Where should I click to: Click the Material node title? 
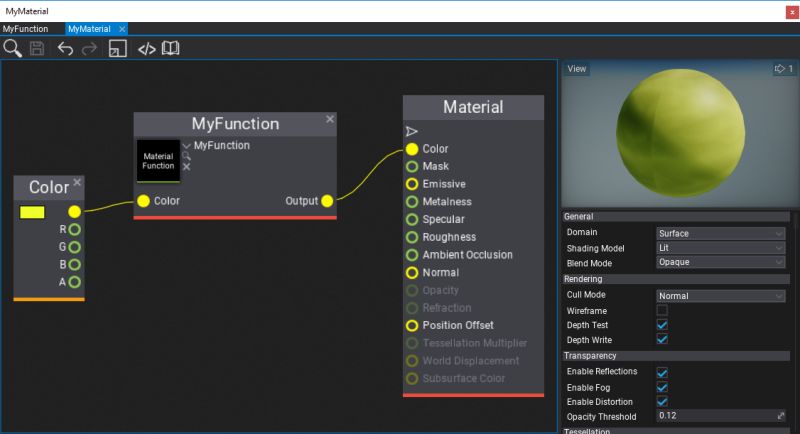point(473,107)
